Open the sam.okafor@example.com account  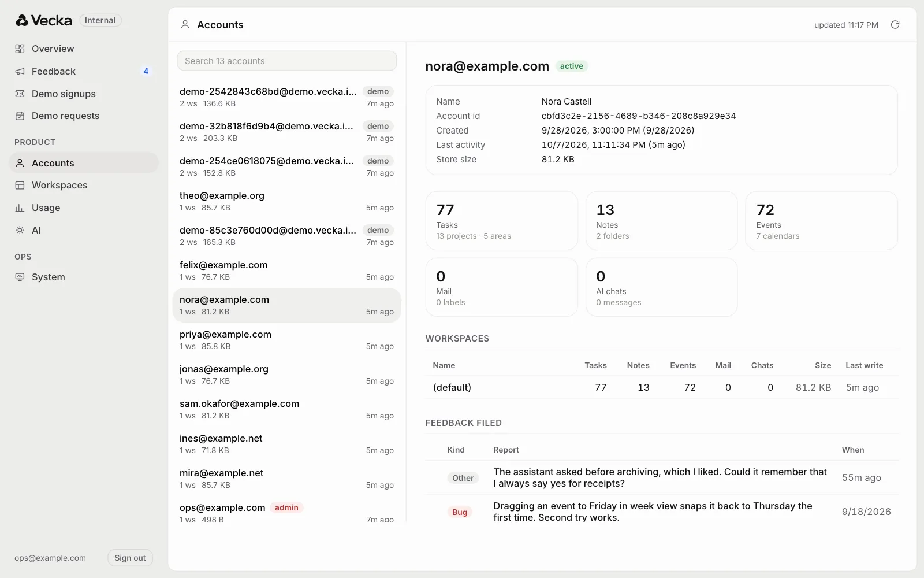(x=286, y=409)
